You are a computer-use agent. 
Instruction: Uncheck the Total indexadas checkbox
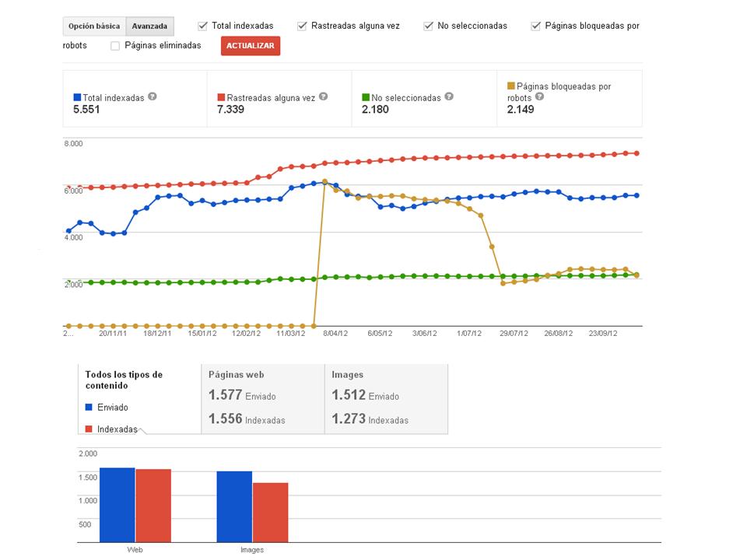coord(203,26)
